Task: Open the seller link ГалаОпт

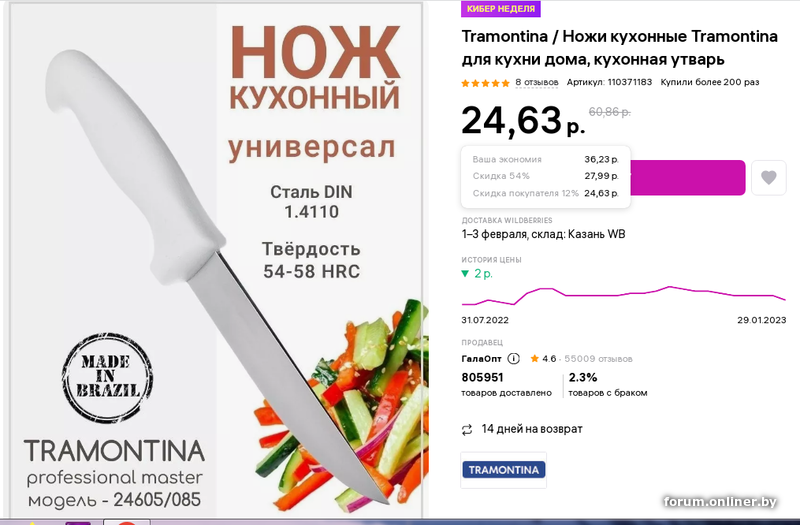Action: (481, 359)
